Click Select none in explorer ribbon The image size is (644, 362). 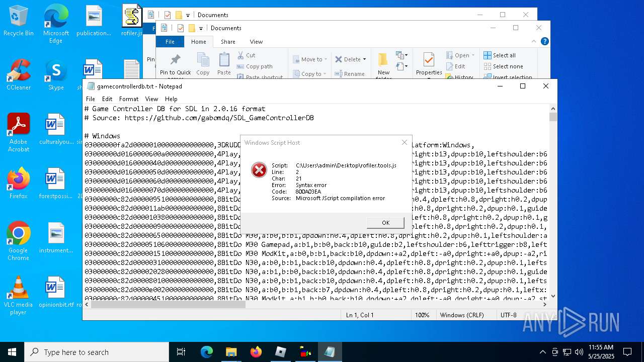[x=503, y=66]
